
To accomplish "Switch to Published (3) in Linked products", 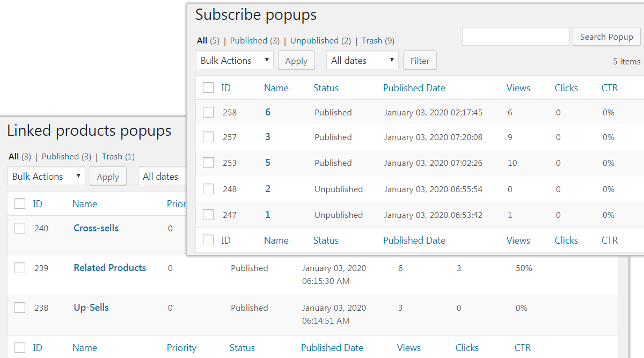I will click(60, 157).
